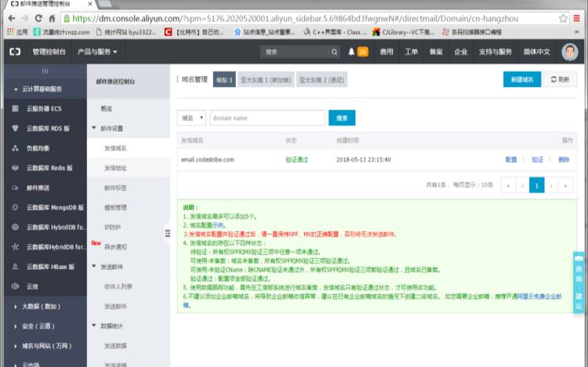Collapse the 邮件设置 menu group
This screenshot has height=367, width=588.
pos(94,128)
